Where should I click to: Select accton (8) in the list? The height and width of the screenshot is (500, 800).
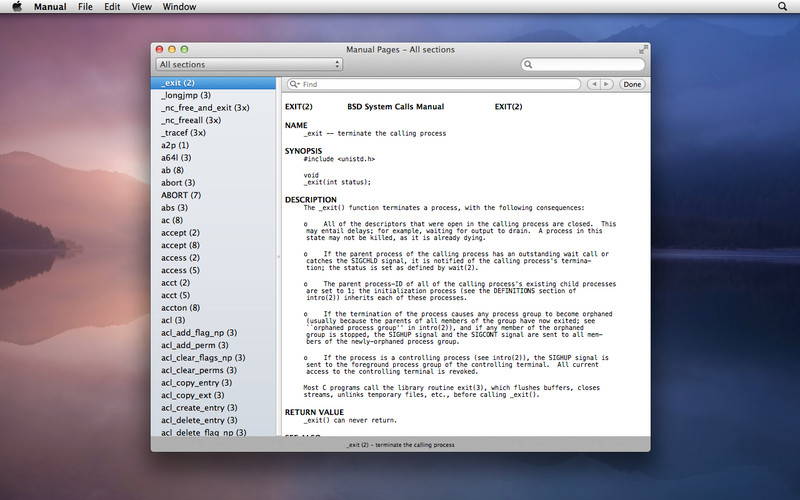213,308
